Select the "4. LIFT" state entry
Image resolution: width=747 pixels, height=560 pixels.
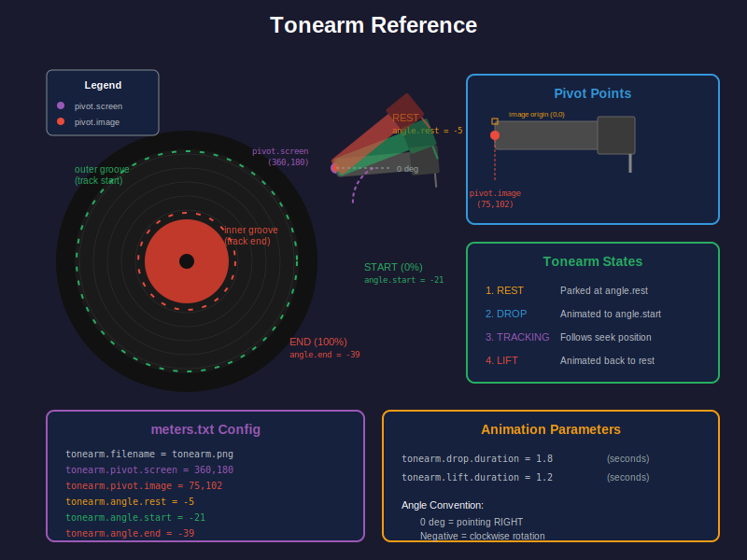pos(501,360)
